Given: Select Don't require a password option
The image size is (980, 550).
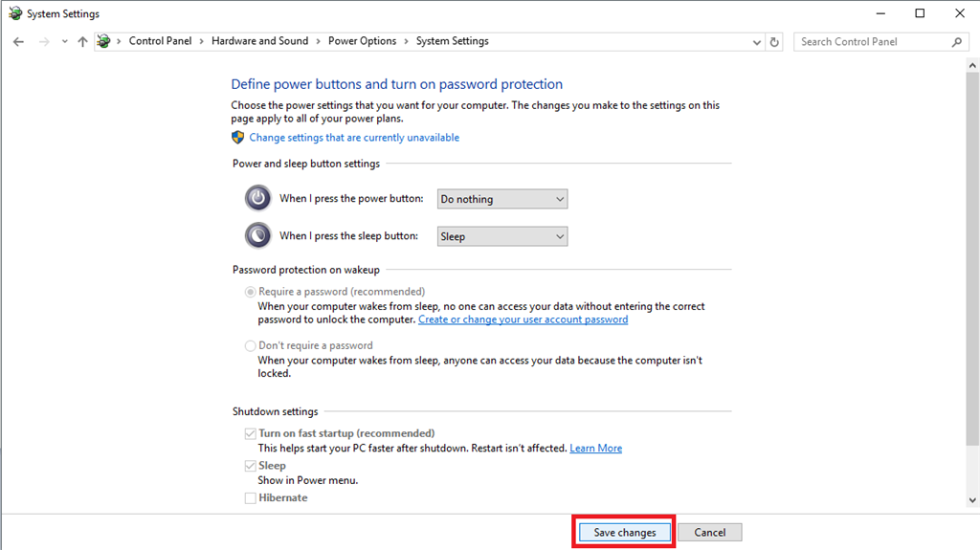Looking at the screenshot, I should [x=250, y=345].
